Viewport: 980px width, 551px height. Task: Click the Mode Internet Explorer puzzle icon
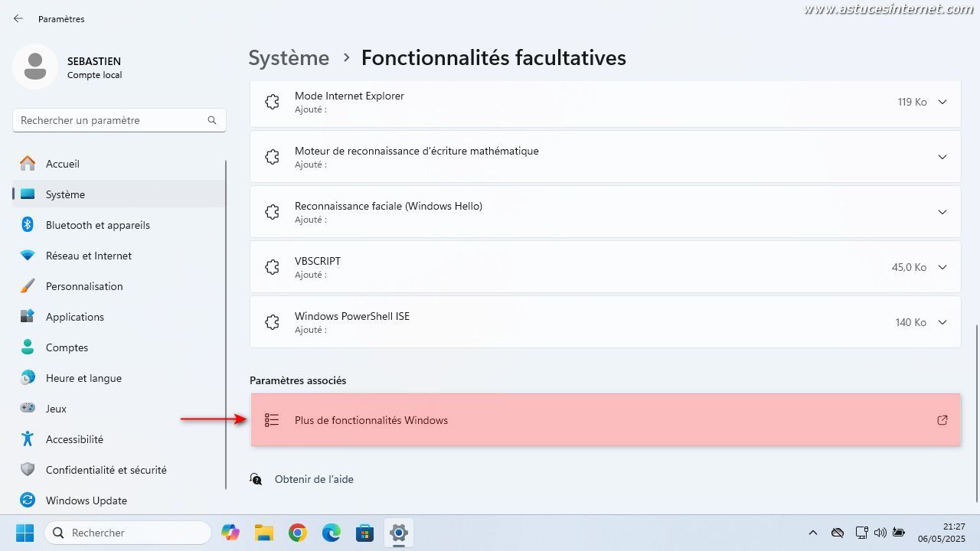(272, 102)
